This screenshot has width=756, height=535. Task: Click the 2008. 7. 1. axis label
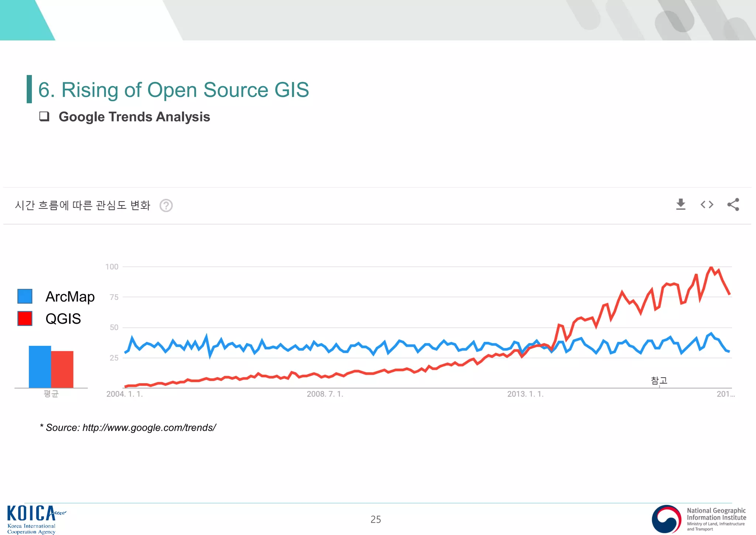click(325, 394)
